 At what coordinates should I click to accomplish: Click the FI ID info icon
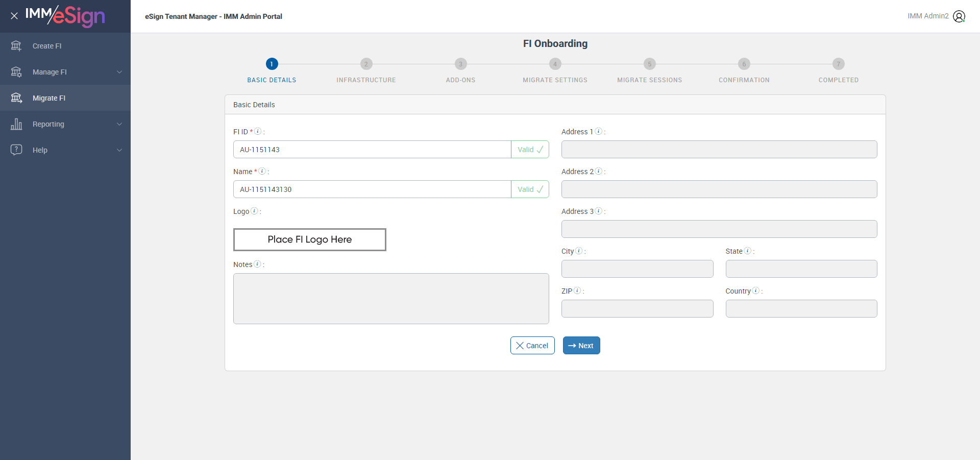(x=258, y=131)
